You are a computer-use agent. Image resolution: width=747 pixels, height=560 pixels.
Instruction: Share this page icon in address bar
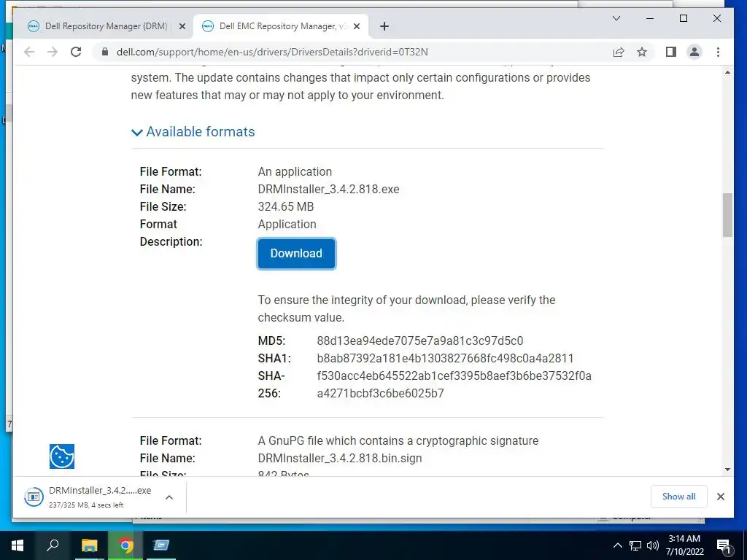coord(619,52)
